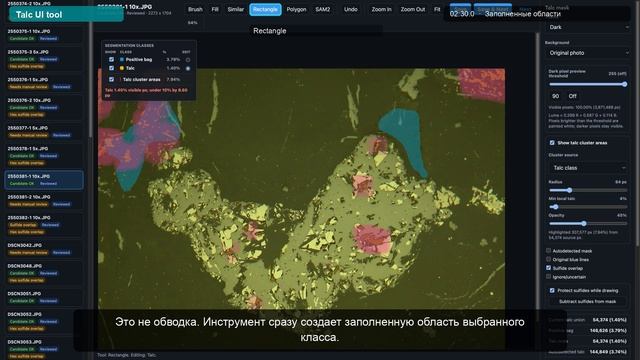Toggle Protect sulfides while drawing checkbox
The image size is (640, 360).
pyautogui.click(x=552, y=291)
